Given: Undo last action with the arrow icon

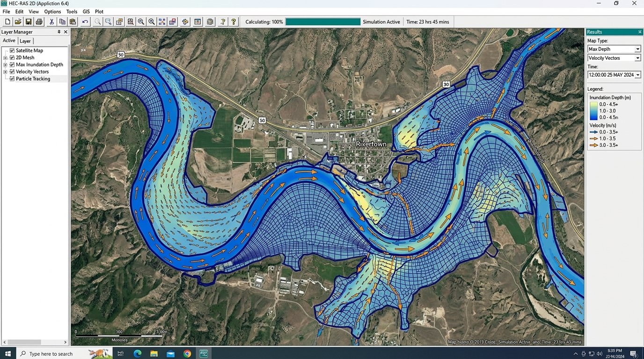Looking at the screenshot, I should tap(85, 22).
